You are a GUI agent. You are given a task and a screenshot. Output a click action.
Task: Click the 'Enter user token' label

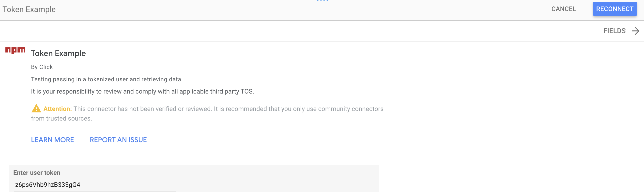pyautogui.click(x=37, y=173)
